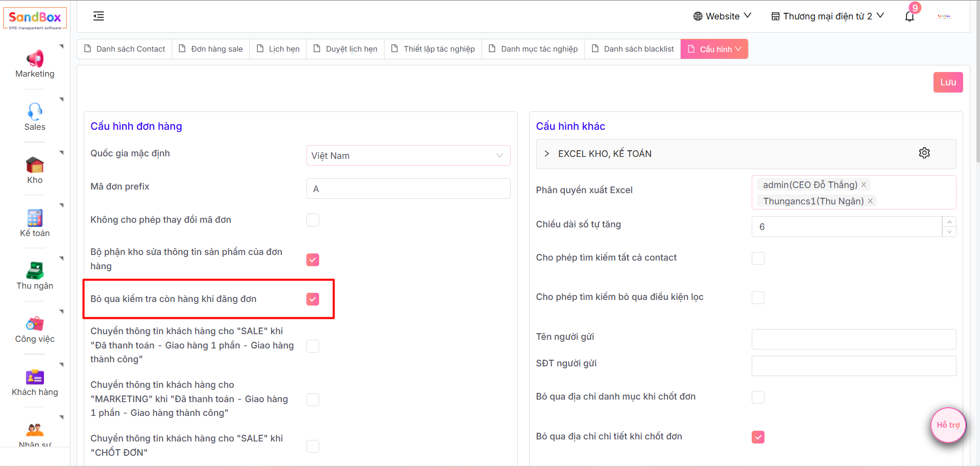Click the Lưu save button
Viewport: 980px width, 467px height.
948,82
